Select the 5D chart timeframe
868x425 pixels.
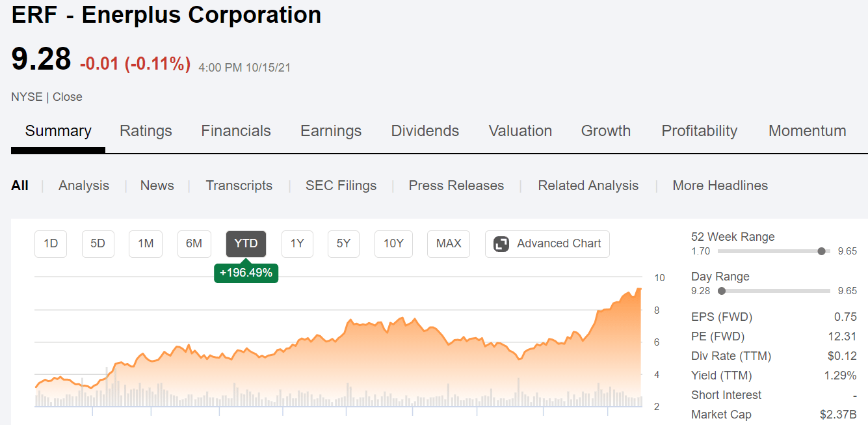(98, 243)
